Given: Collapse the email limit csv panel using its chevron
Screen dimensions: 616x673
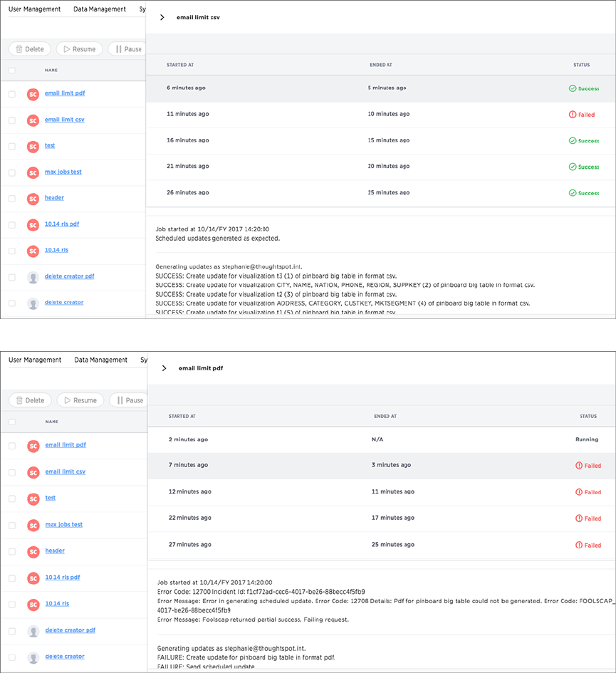Looking at the screenshot, I should pos(162,17).
